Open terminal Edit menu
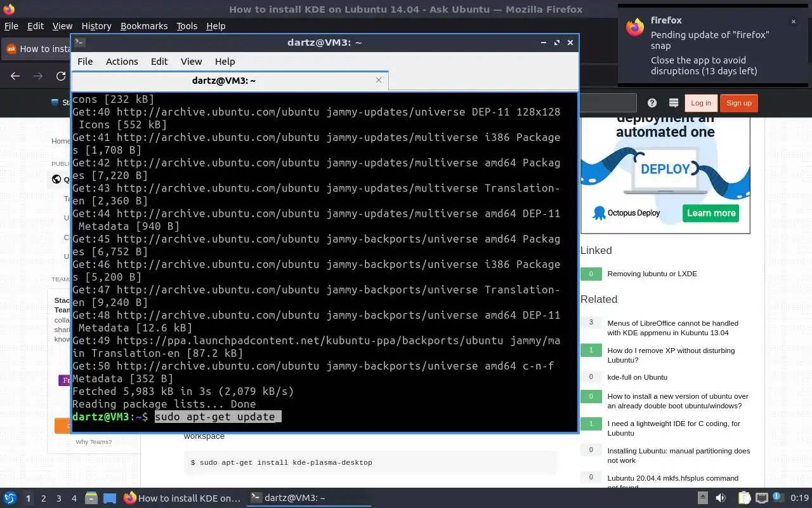Screen dimensions: 812x508 point(159,62)
